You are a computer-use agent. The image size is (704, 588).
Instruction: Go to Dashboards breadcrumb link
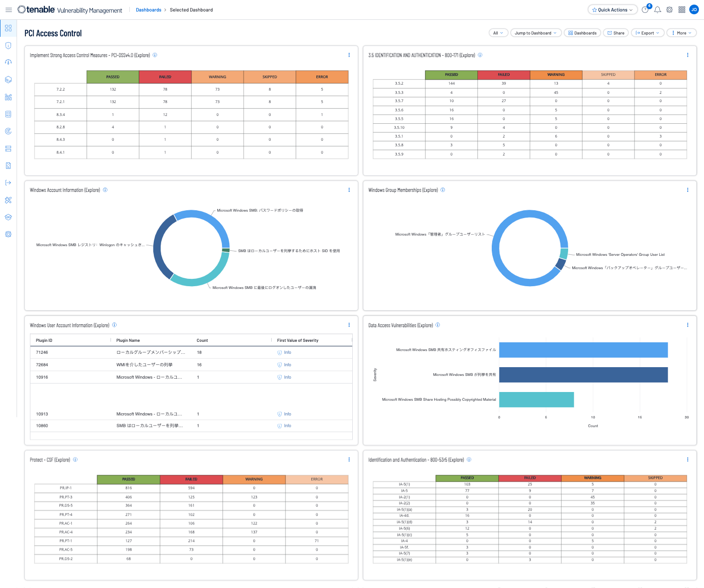coord(148,10)
